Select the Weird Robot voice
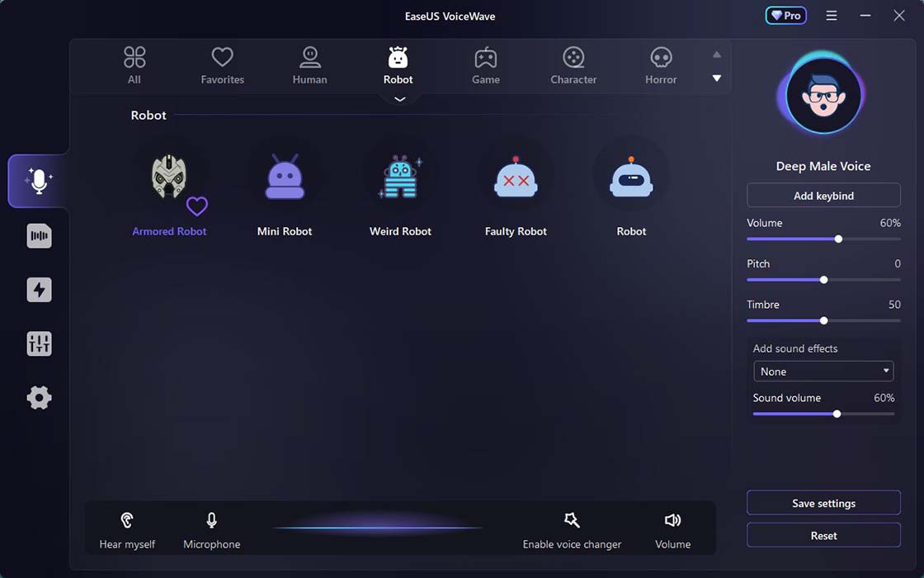The image size is (924, 578). (x=400, y=178)
